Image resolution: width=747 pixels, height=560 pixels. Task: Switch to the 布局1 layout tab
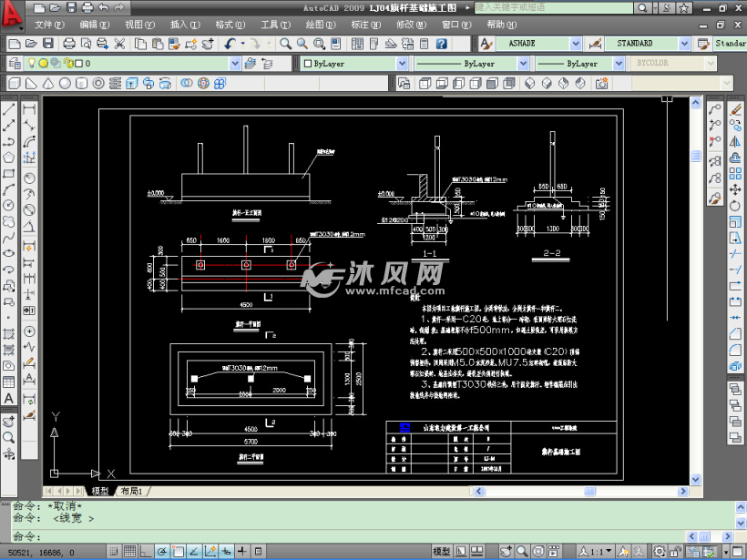131,491
